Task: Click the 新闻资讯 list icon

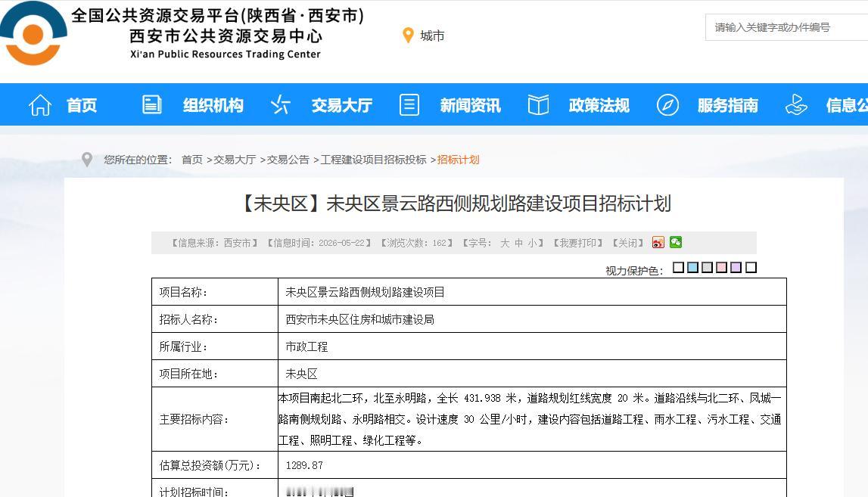Action: coord(409,104)
